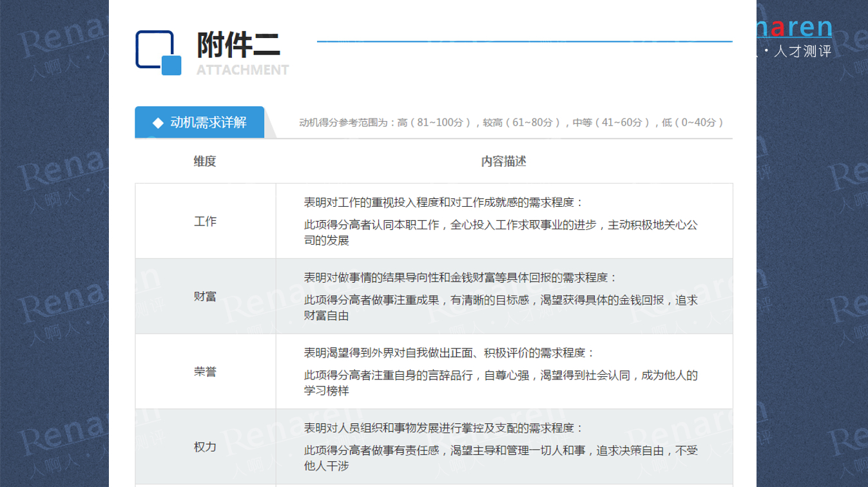This screenshot has height=487, width=868.
Task: Select the 工作 dimension cell
Action: pyautogui.click(x=205, y=221)
